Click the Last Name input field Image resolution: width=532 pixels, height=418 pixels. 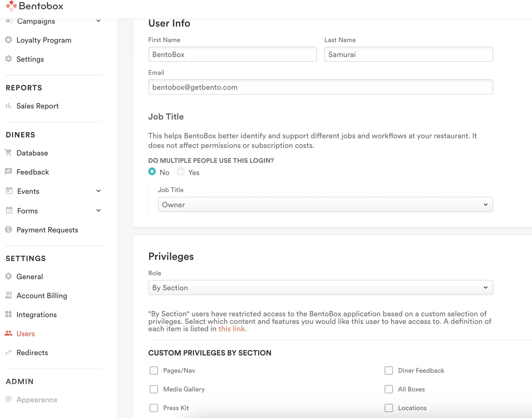click(409, 54)
